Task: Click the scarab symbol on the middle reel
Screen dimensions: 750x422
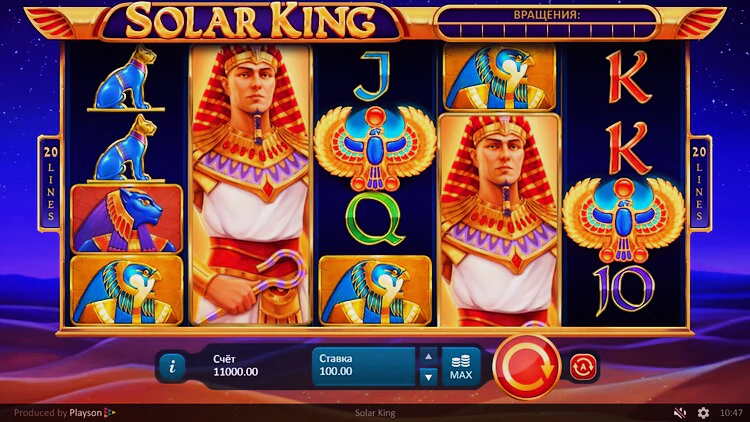Action: point(375,148)
